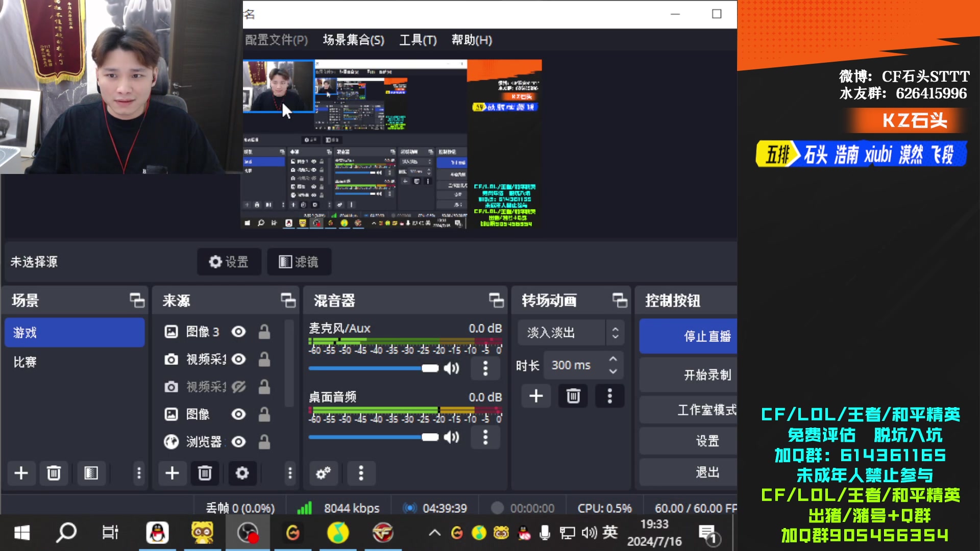Open source properties gear icon
980x551 pixels.
click(x=242, y=473)
